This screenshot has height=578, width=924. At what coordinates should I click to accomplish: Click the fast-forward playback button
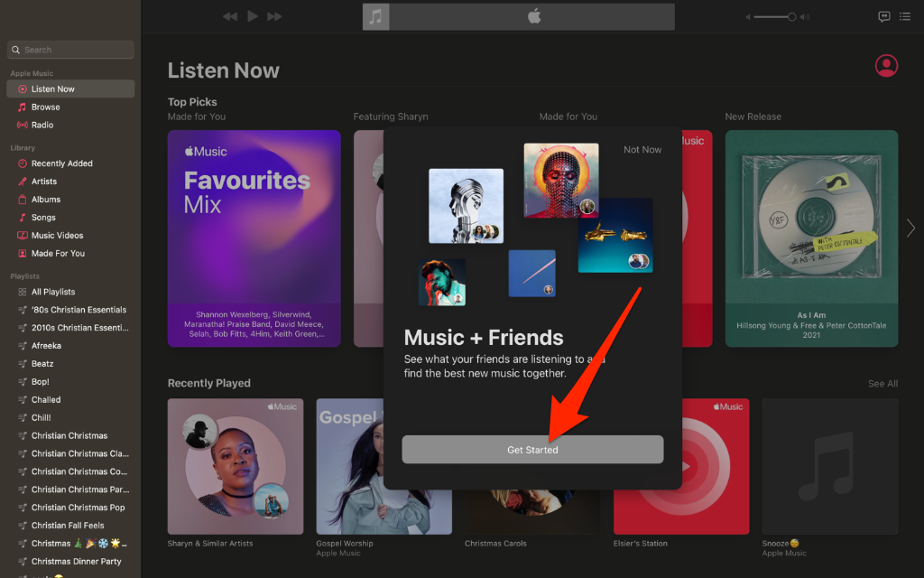[x=274, y=16]
